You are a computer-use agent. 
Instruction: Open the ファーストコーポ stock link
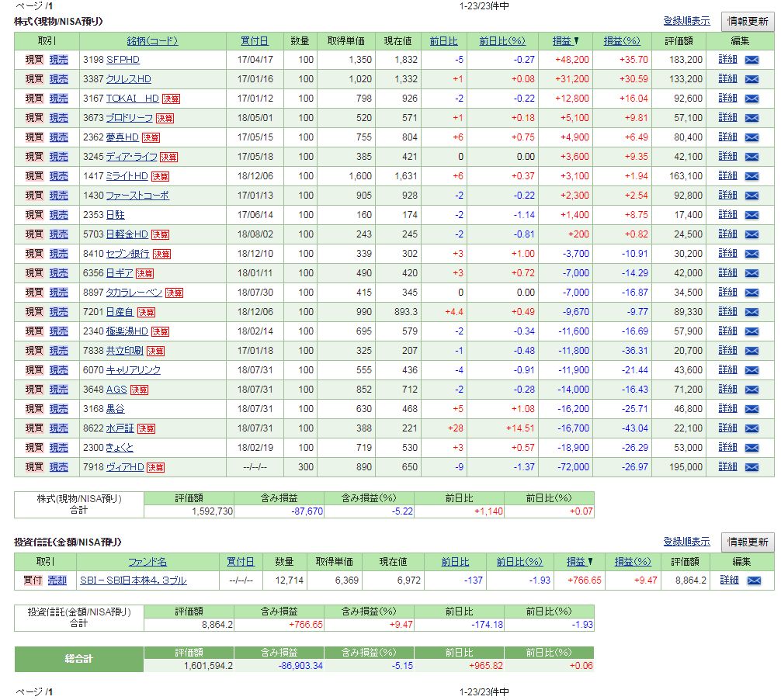tap(137, 196)
